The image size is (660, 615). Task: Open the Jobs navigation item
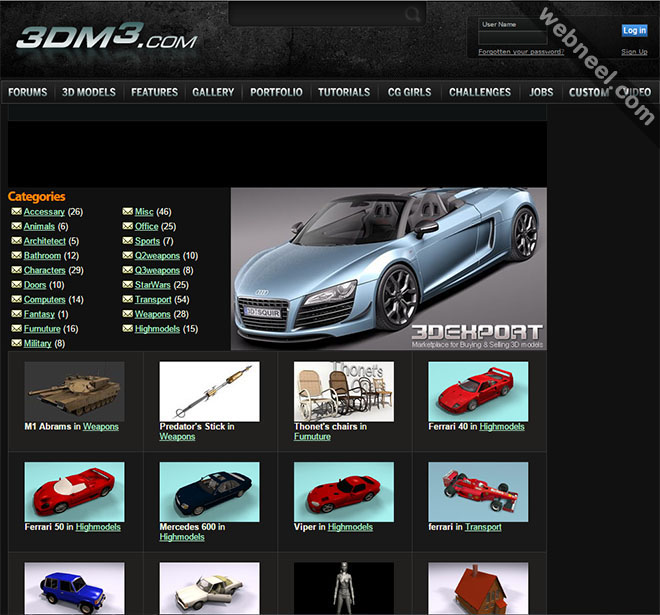[541, 92]
